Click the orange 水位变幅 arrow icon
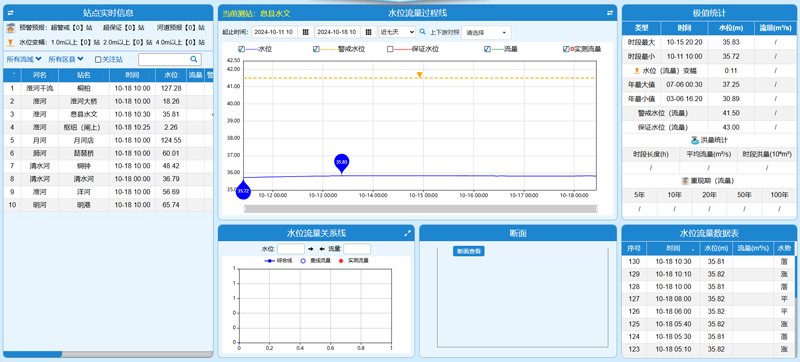 [11, 42]
